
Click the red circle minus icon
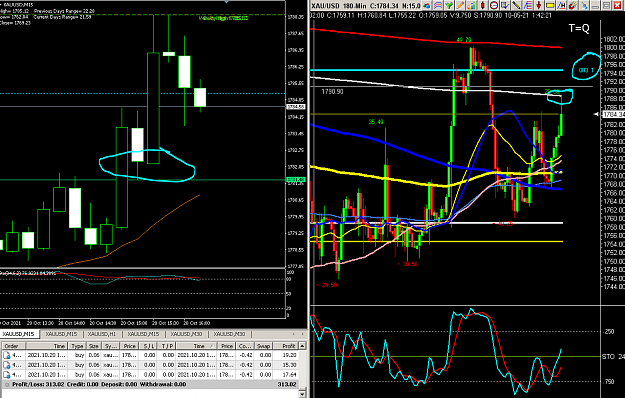[x=494, y=6]
